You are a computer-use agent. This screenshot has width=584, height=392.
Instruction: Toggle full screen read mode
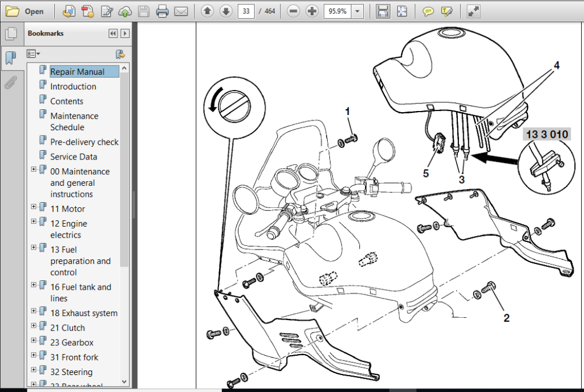click(474, 11)
